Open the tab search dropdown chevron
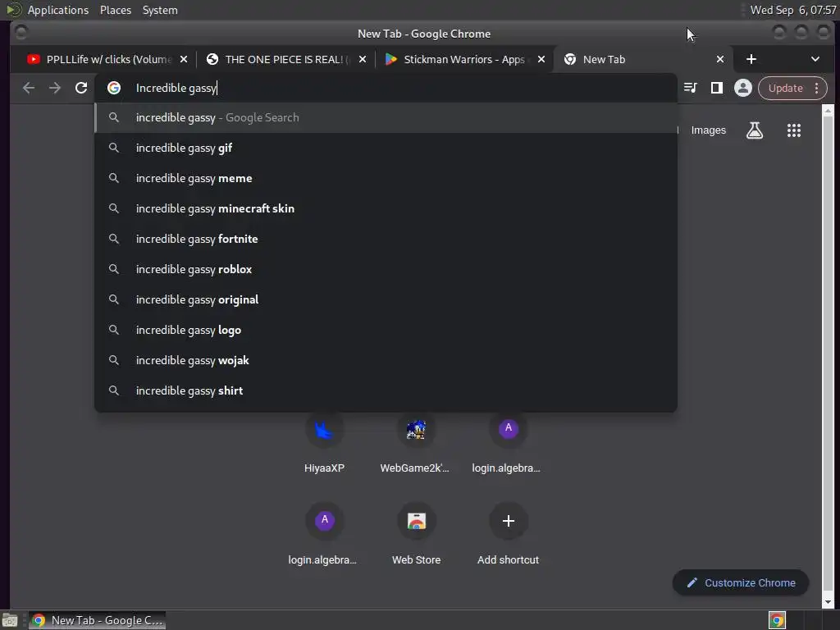Screen dimensions: 840x630 coord(815,59)
